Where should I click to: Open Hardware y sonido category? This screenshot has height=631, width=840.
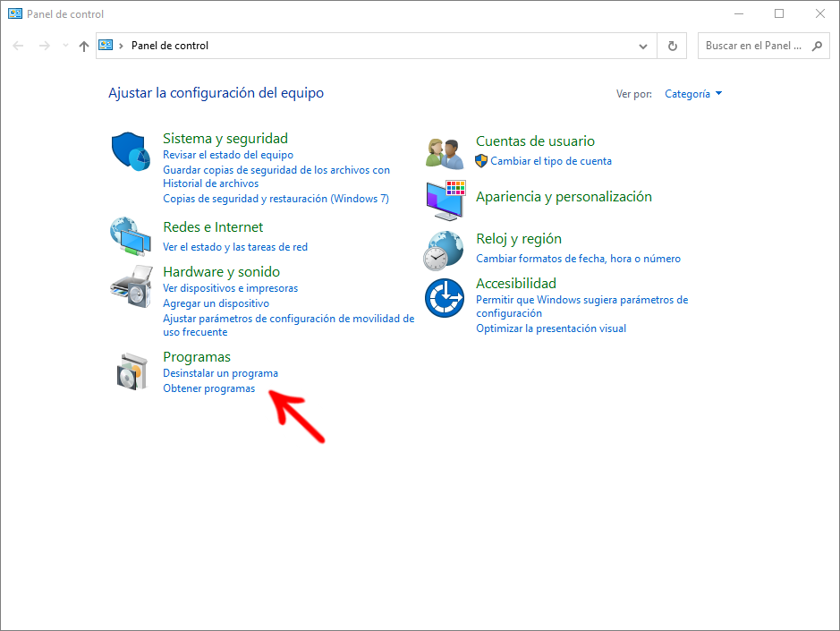[222, 272]
